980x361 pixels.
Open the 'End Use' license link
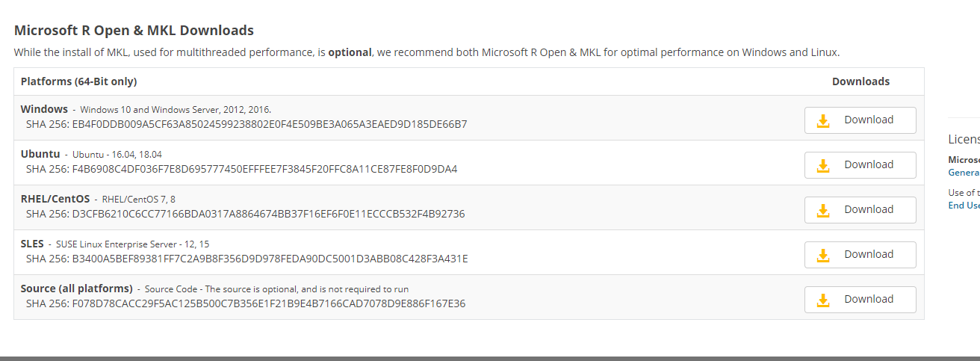pos(964,206)
